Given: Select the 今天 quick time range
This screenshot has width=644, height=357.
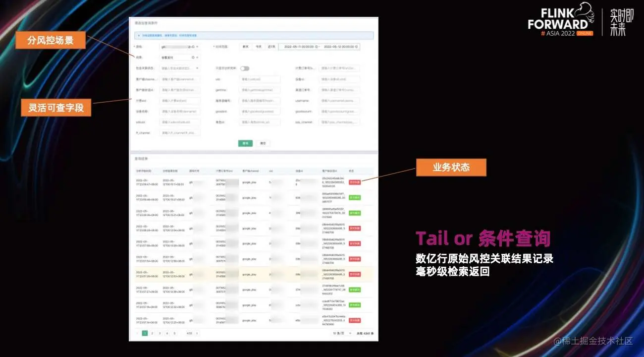Looking at the screenshot, I should tap(259, 47).
